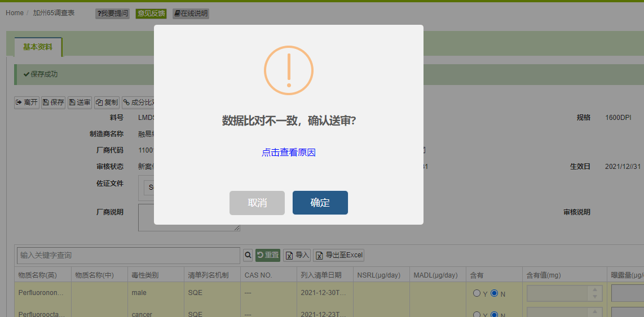Save the form with 保存 button

tap(54, 102)
